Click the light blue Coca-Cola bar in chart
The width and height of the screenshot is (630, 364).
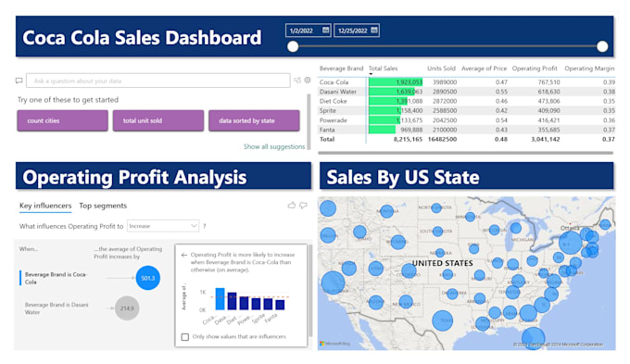point(220,298)
